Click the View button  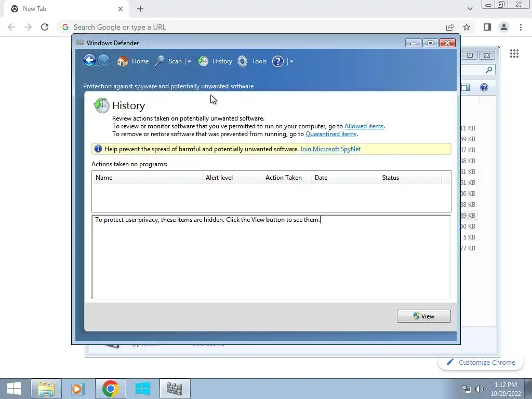424,316
